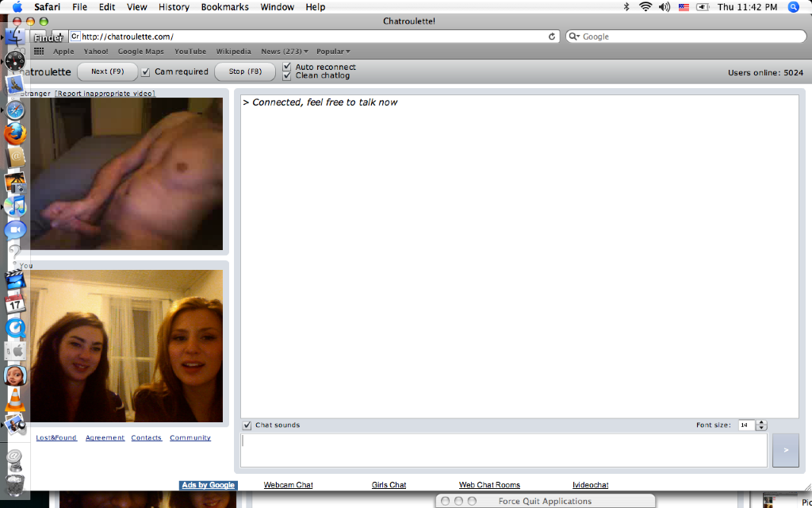
Task: Open the Google Maps bookmark
Action: tap(141, 52)
